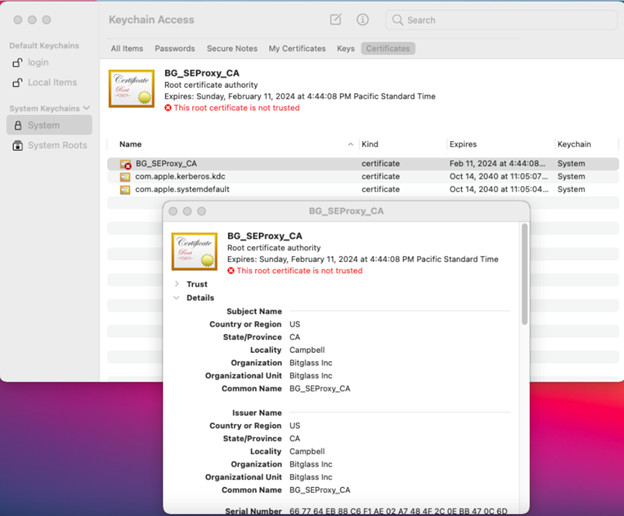Click the info icon in the toolbar
624x516 pixels.
coord(362,20)
